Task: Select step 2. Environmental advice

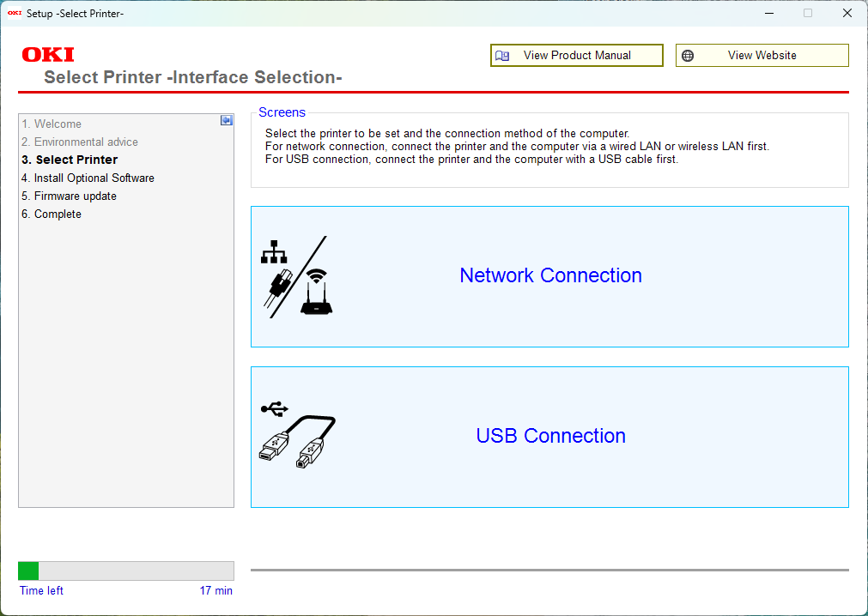Action: click(80, 142)
